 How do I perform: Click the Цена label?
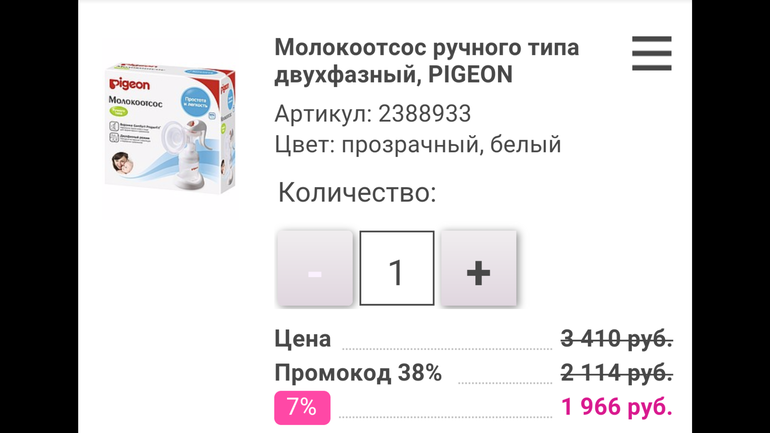click(303, 339)
